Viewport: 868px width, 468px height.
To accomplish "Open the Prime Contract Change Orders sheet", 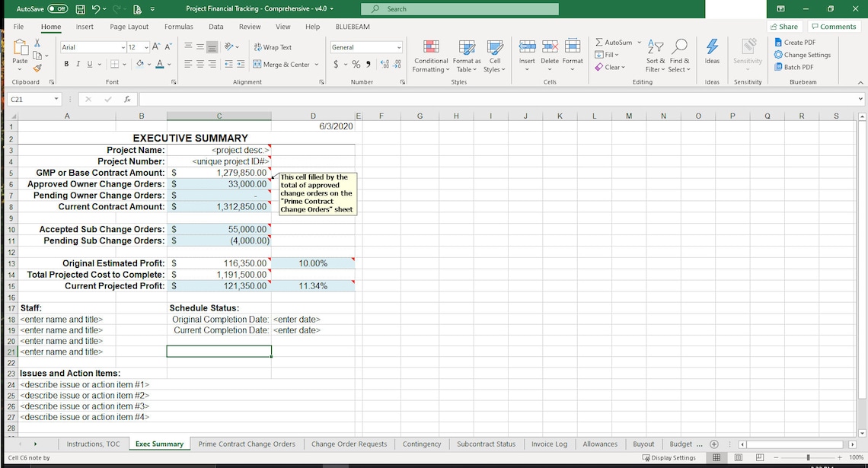I will 246,444.
